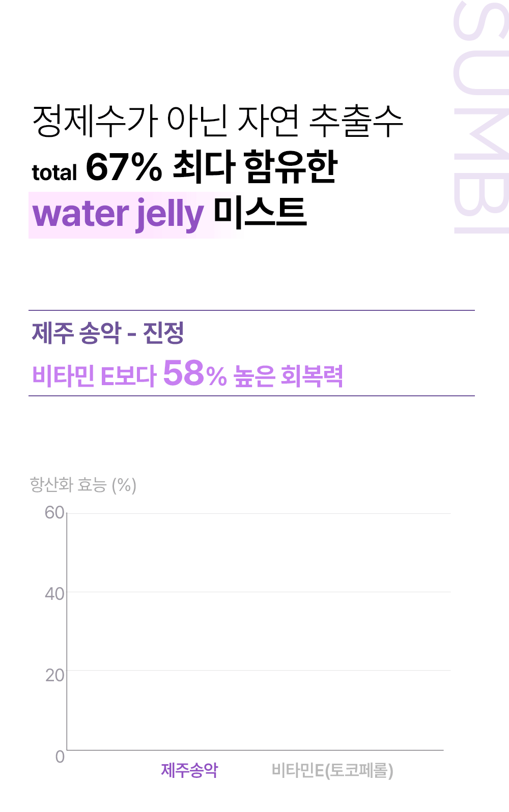509x812 pixels.
Task: Click the 20 tick label on the y-axis
Action: tap(54, 675)
